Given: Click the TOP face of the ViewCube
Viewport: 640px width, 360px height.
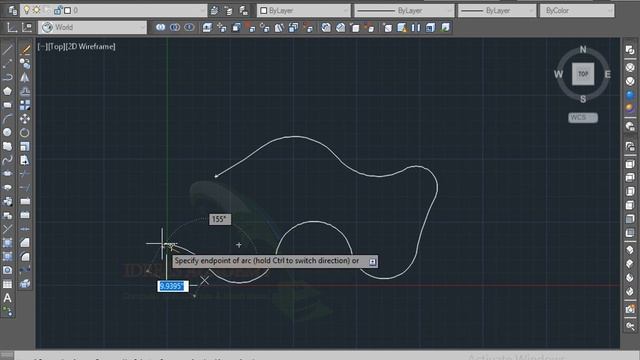Looking at the screenshot, I should (583, 74).
